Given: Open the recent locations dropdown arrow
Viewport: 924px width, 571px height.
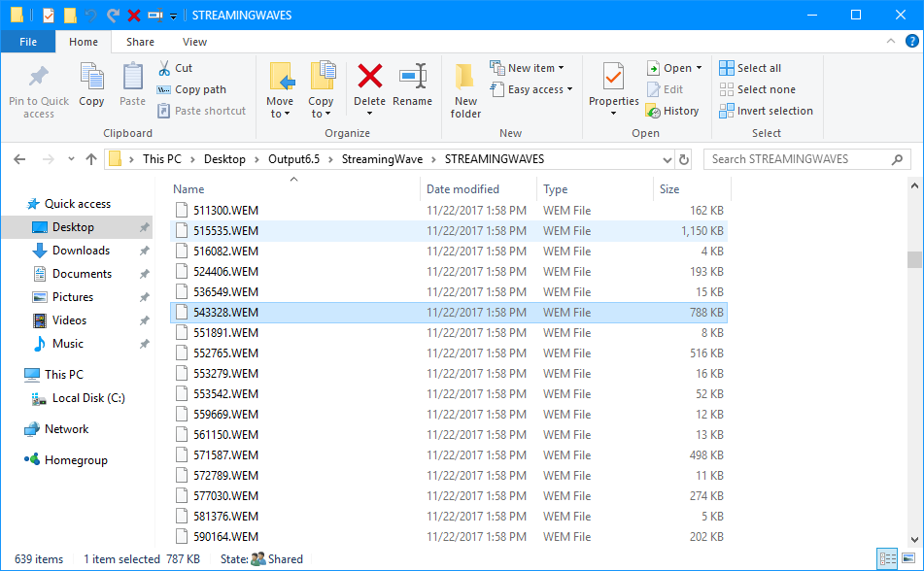Looking at the screenshot, I should (71, 159).
